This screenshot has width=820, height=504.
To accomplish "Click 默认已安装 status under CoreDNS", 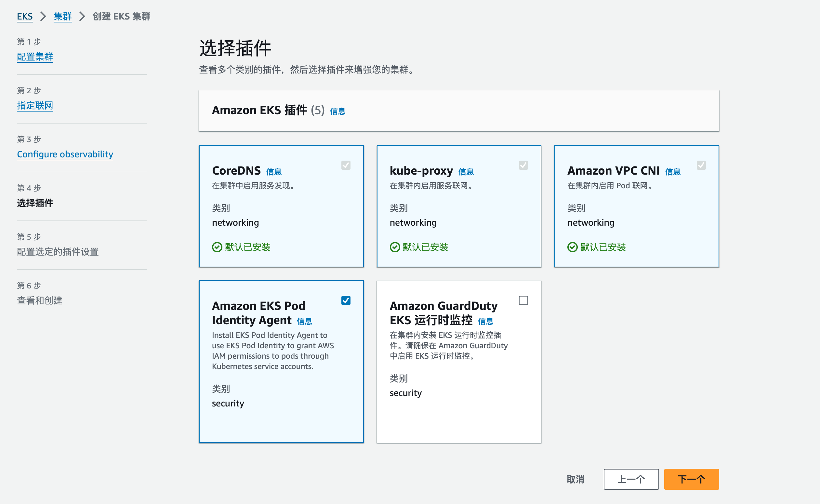I will pos(248,247).
